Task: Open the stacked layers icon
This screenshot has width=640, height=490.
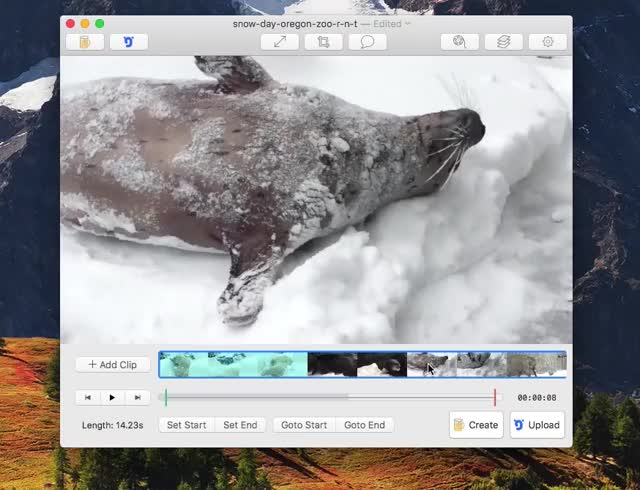Action: 504,42
